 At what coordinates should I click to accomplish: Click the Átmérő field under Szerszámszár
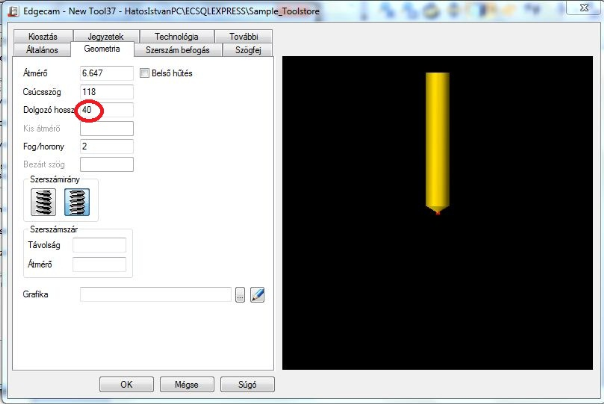[100, 265]
